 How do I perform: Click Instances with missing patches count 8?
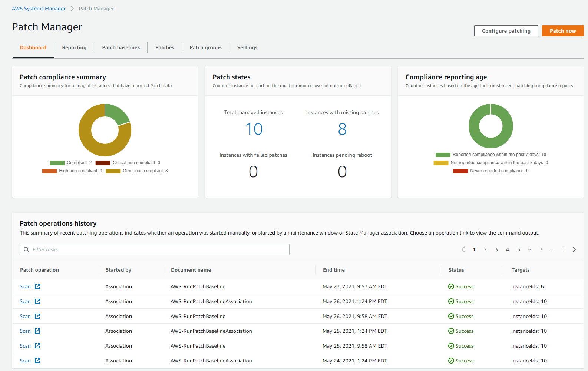point(342,129)
